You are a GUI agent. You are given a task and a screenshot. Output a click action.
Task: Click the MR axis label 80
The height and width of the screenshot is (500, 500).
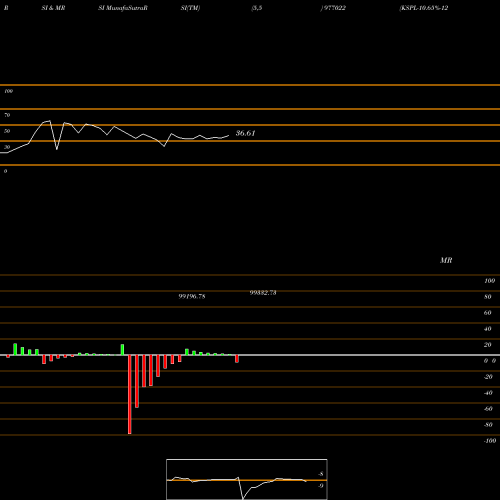(x=488, y=297)
